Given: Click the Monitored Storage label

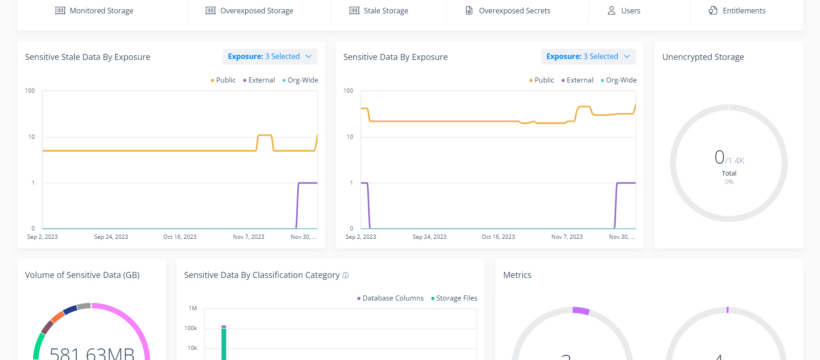Looking at the screenshot, I should click(101, 10).
